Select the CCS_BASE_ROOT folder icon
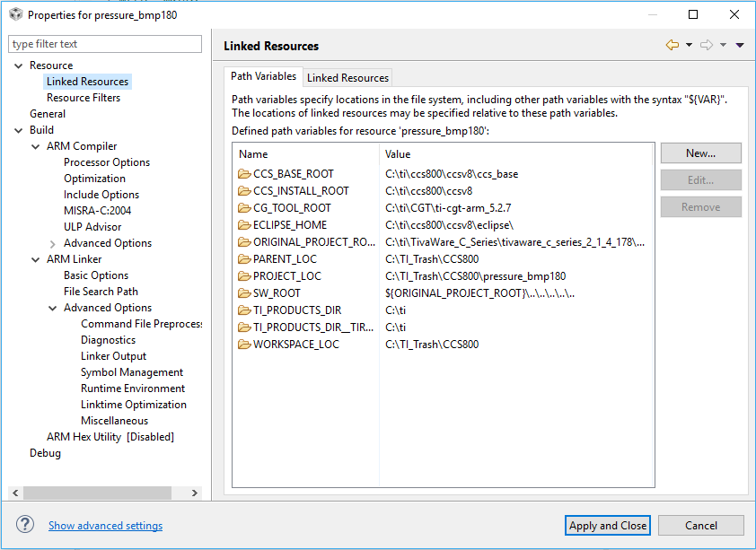Viewport: 756px width, 550px height. [243, 174]
